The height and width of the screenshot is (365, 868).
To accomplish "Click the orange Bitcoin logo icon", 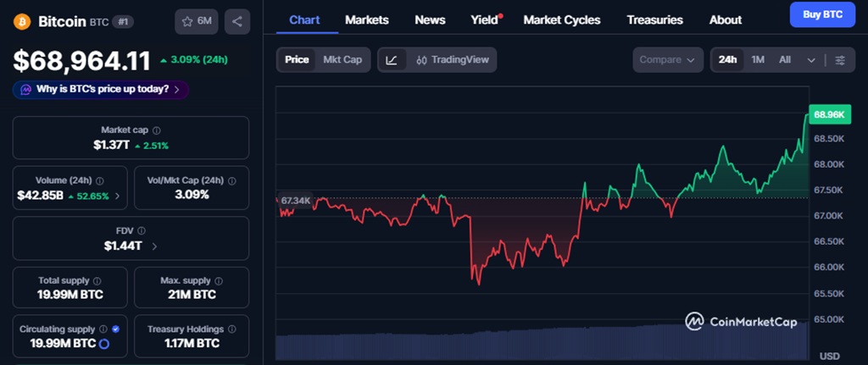I will coord(22,21).
